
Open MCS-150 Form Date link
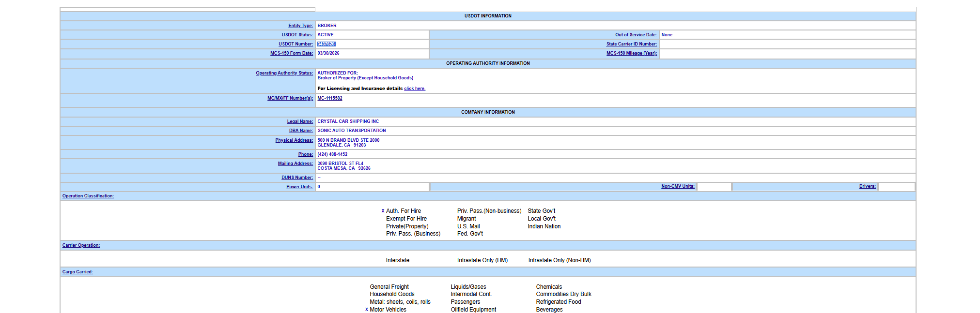(292, 53)
